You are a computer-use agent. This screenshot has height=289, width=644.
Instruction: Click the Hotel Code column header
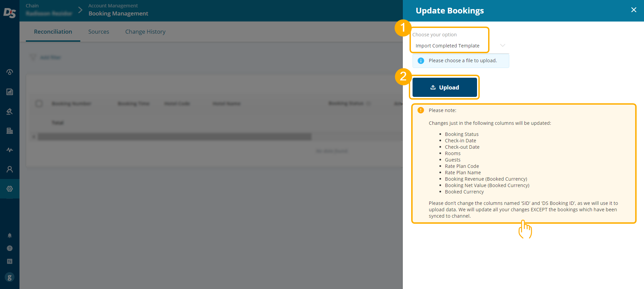[177, 104]
